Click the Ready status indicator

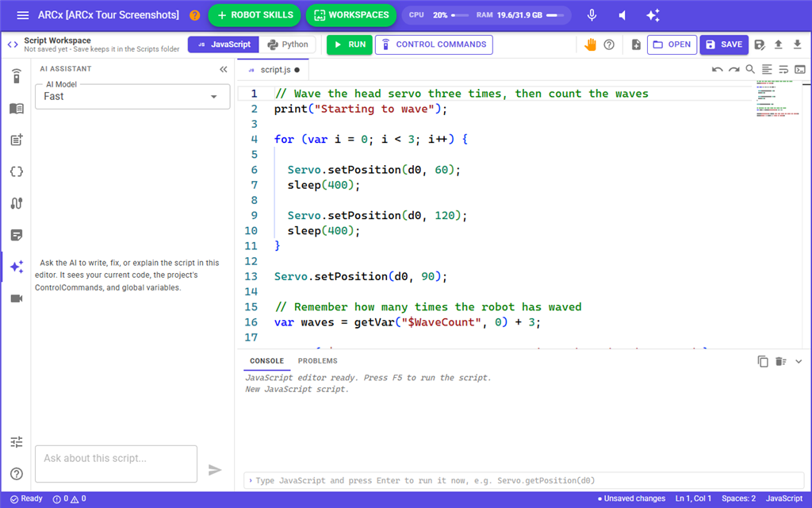26,498
